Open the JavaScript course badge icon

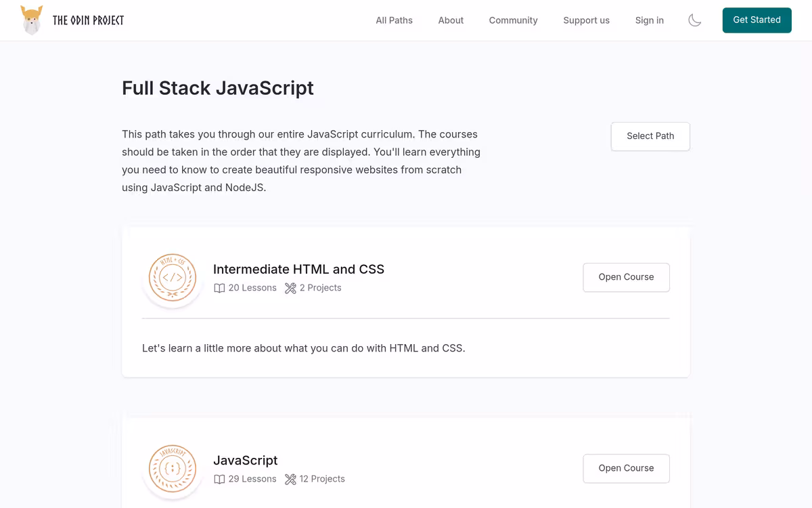173,469
